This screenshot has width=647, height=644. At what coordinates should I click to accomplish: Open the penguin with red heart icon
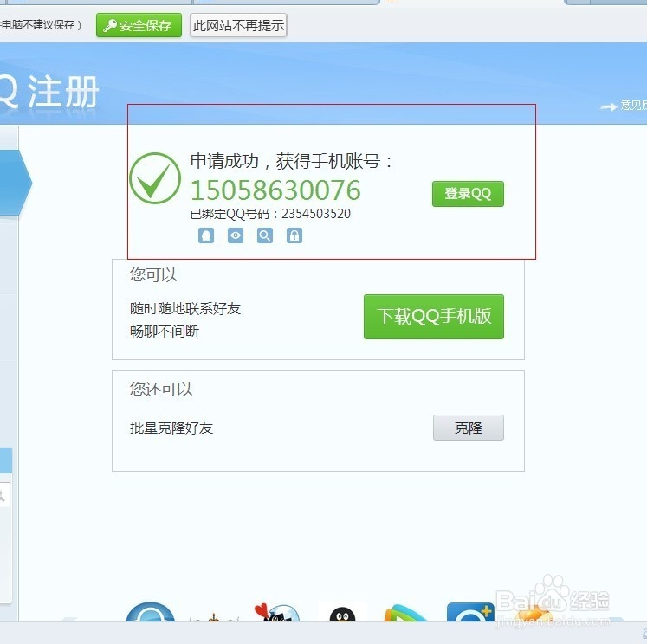tap(277, 612)
